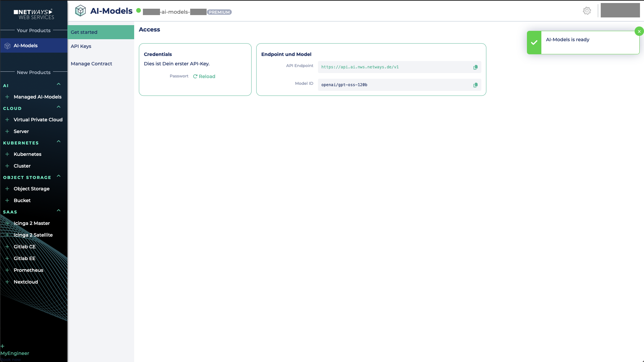Collapse the CLOUD section chevron
The width and height of the screenshot is (644, 362).
click(59, 107)
